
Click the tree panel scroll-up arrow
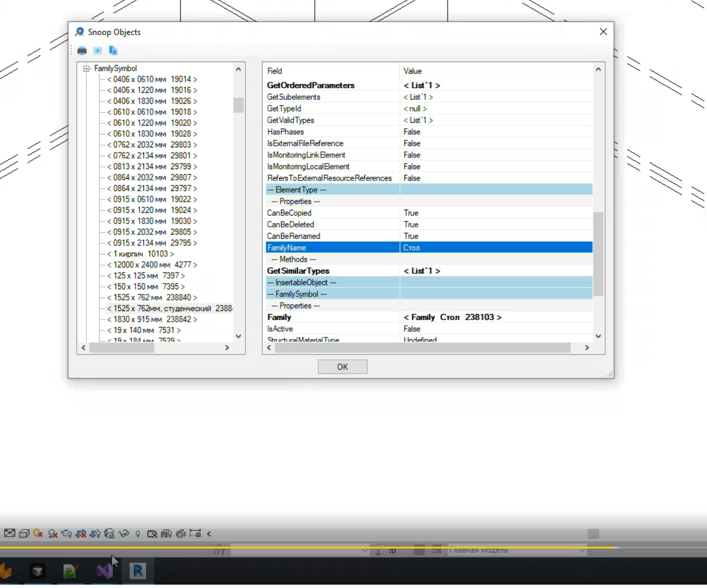click(x=238, y=70)
